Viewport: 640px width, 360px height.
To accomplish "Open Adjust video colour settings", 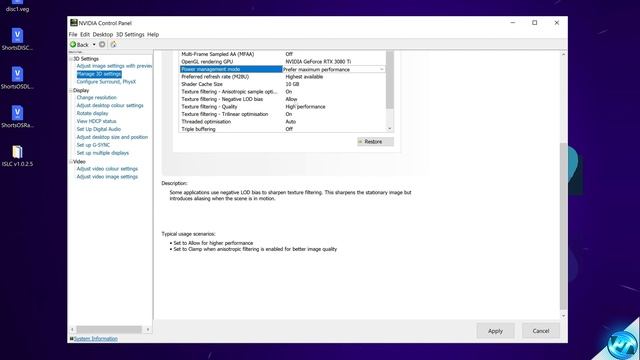I will 107,169.
